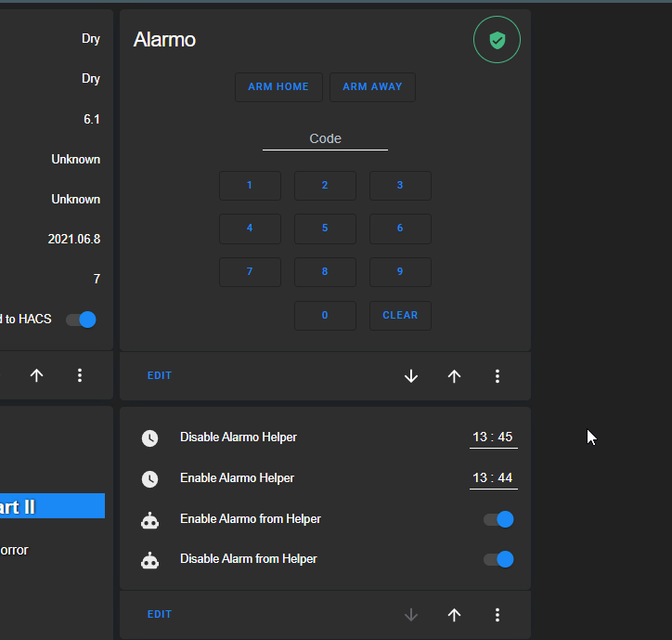Click the Enable Alarmo Helper label
This screenshot has width=672, height=640.
pos(237,477)
